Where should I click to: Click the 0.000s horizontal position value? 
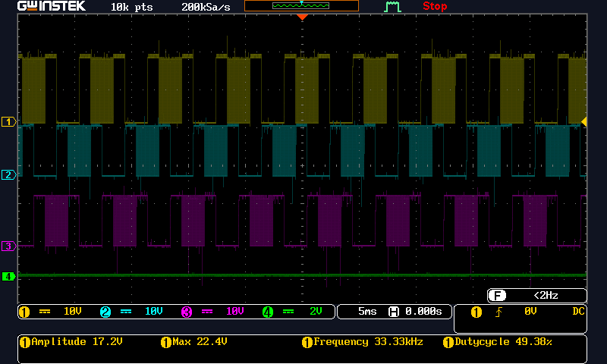(423, 311)
